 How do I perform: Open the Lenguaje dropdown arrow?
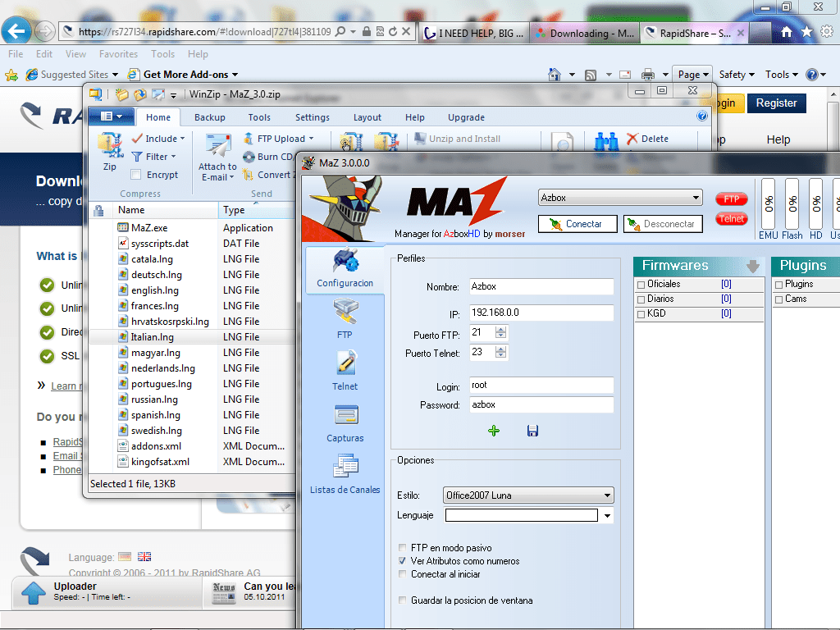[607, 516]
